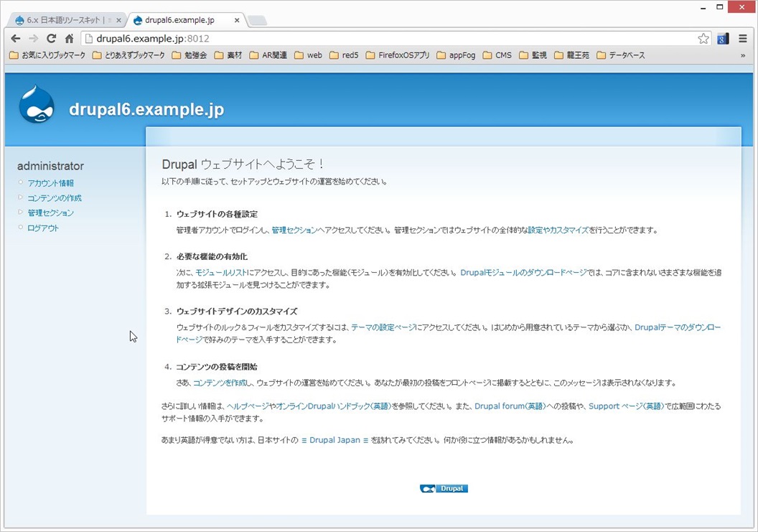Click ウェブサイトの各種設定 step heading

pyautogui.click(x=217, y=214)
